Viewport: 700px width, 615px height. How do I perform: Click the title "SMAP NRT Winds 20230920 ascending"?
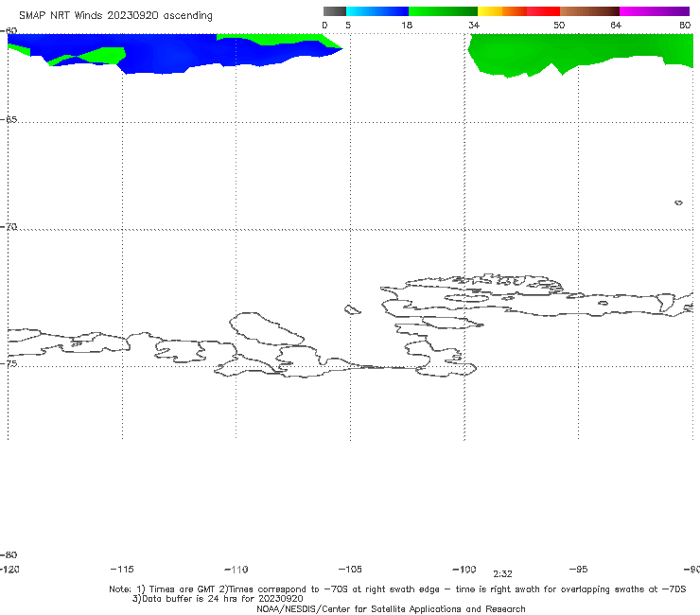click(x=115, y=16)
